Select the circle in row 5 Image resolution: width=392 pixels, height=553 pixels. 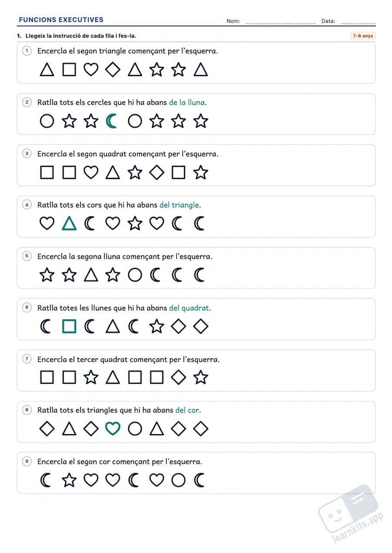135,275
